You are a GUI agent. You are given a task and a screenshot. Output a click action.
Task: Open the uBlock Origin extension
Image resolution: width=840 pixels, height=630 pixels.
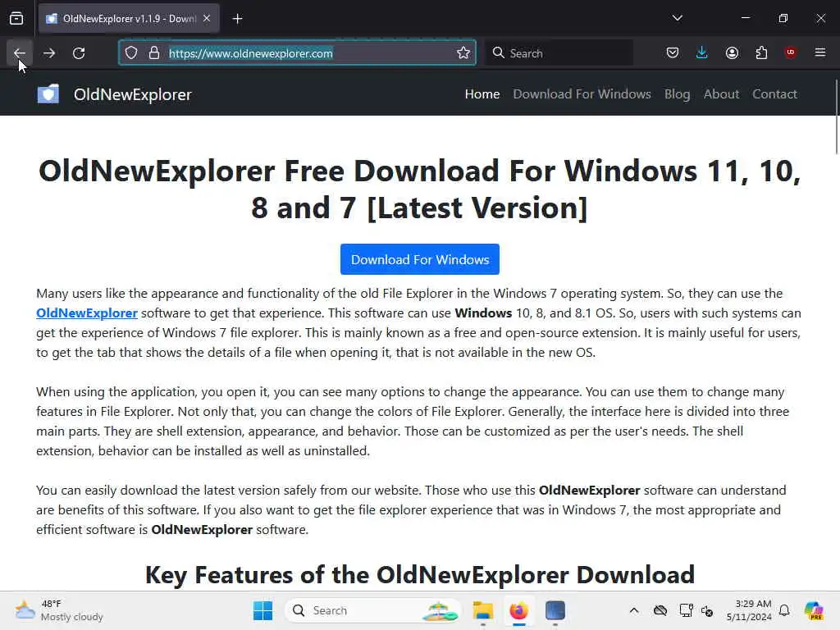(x=791, y=52)
